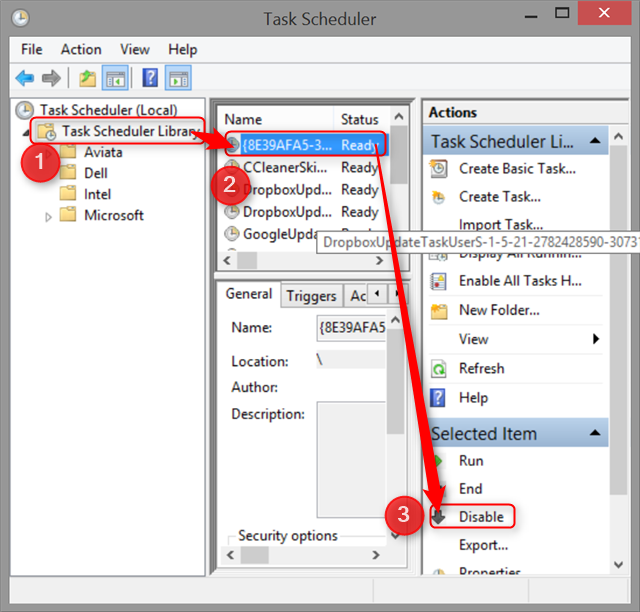Click the blue Help icon in the toolbar

click(150, 78)
